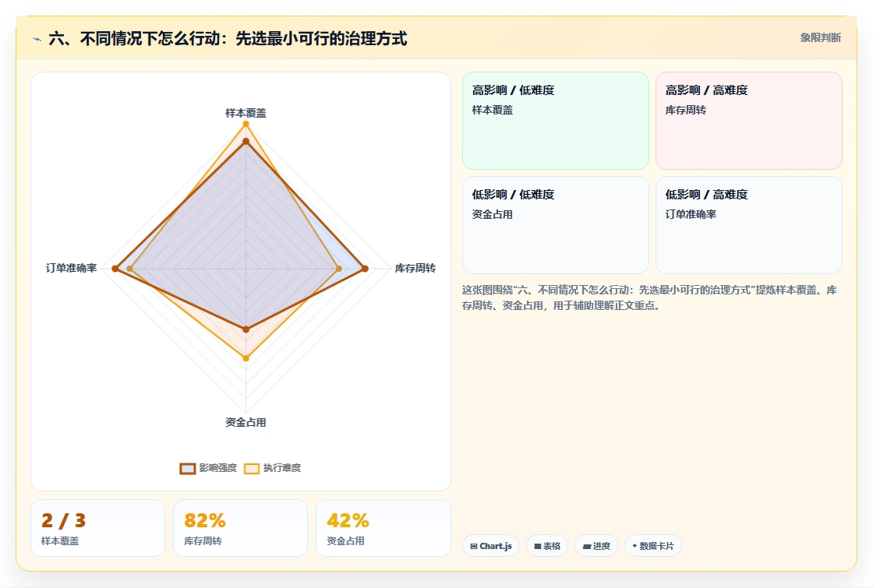873x588 pixels.
Task: Select the Chart.js tag chip
Action: [x=491, y=546]
